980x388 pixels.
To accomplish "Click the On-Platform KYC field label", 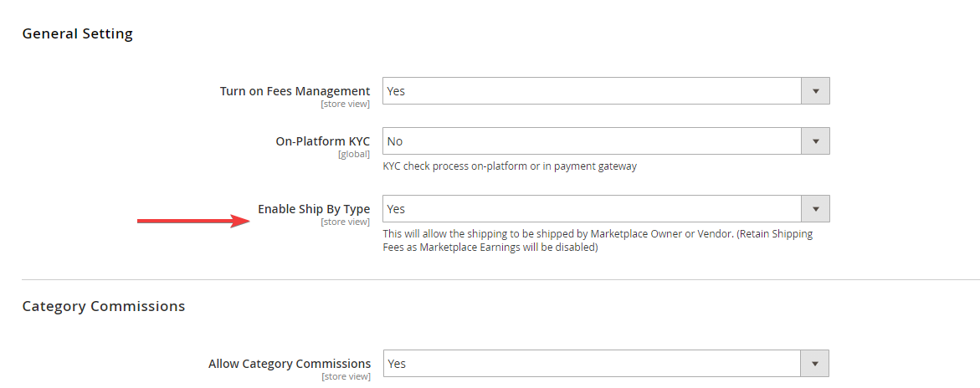I will coord(322,141).
